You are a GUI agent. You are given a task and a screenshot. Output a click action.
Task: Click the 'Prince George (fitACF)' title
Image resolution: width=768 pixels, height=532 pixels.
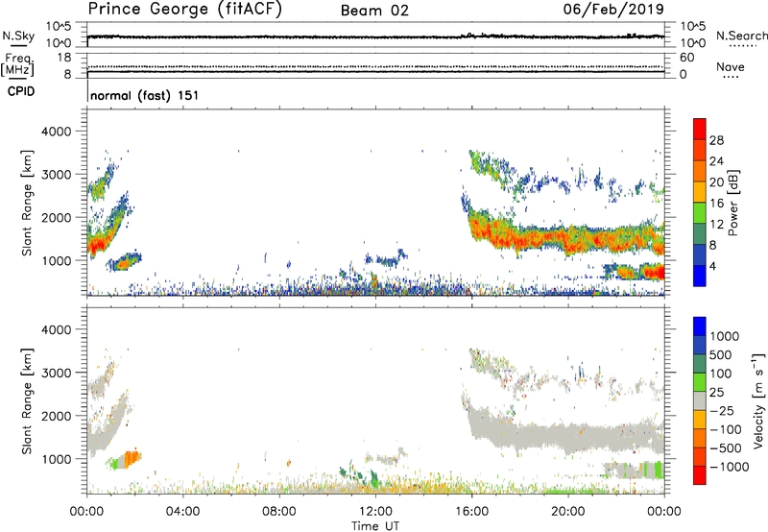click(x=184, y=9)
